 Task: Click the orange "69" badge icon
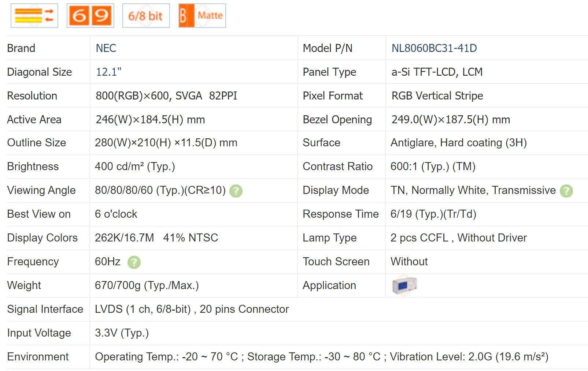point(90,16)
